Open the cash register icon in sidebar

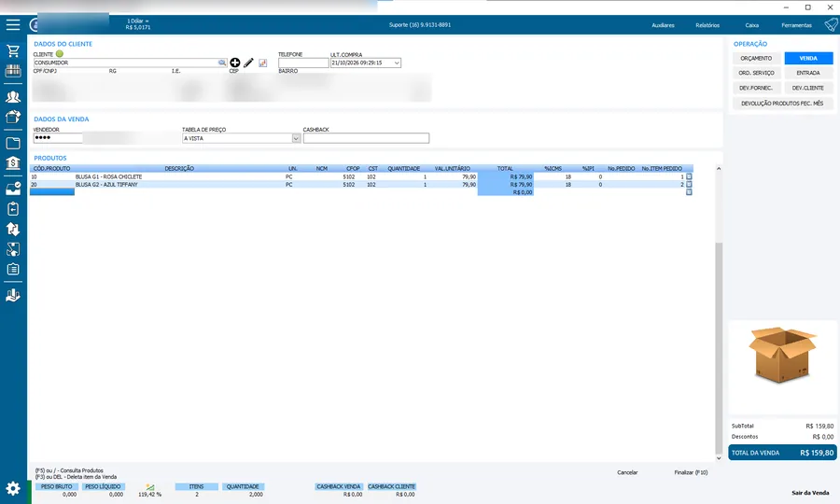point(13,71)
